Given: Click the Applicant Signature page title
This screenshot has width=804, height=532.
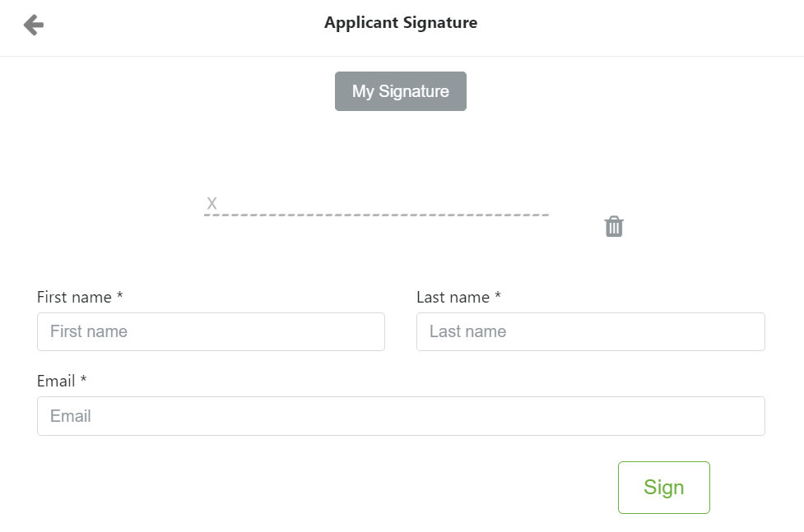Looking at the screenshot, I should 401,22.
